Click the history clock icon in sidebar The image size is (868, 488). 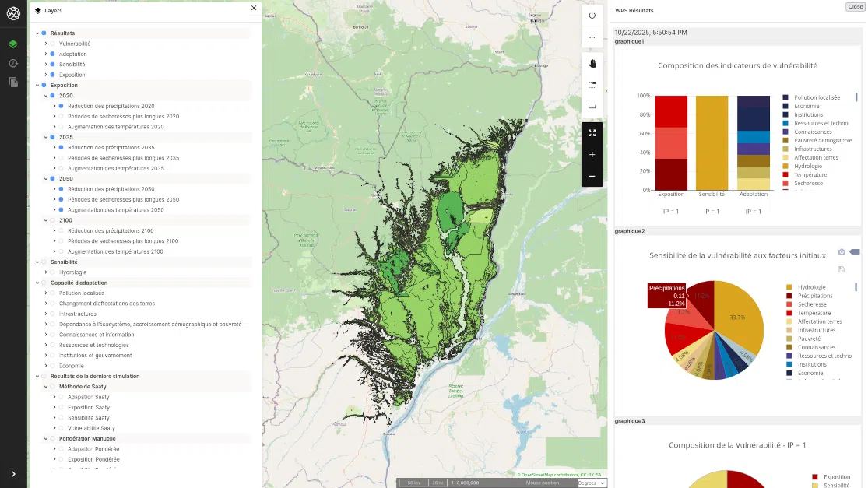click(x=13, y=63)
